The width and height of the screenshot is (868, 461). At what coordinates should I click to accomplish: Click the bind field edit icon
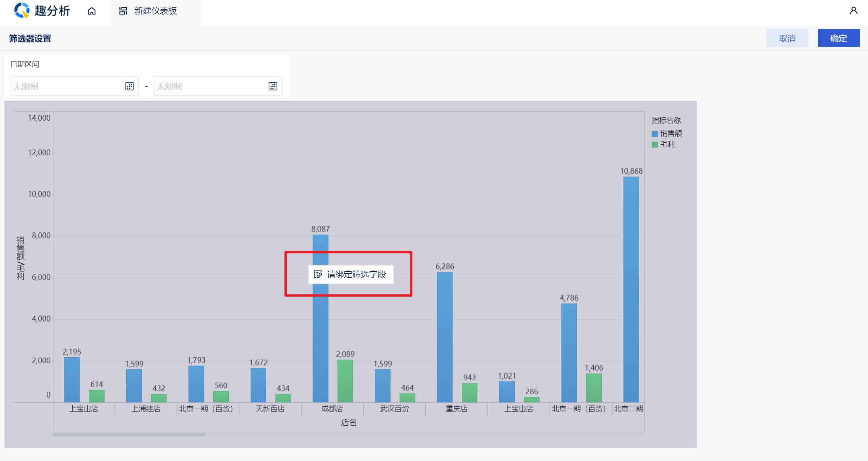pos(318,275)
